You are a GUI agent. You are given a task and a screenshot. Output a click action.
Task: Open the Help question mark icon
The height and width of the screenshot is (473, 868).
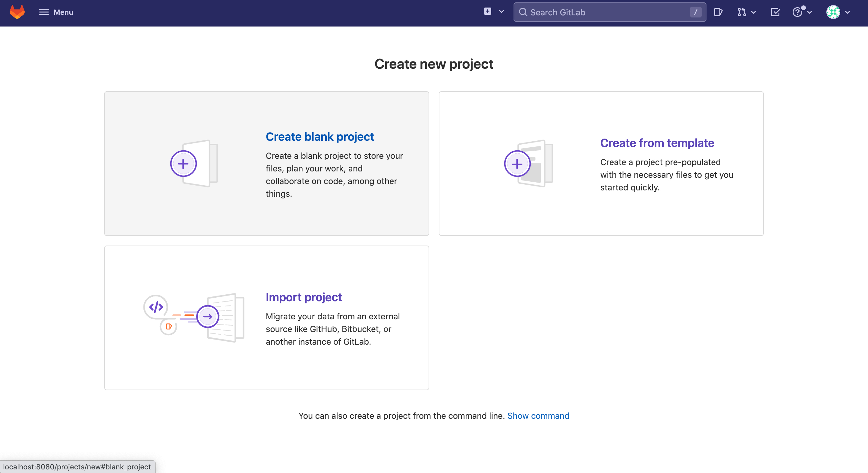click(x=797, y=12)
